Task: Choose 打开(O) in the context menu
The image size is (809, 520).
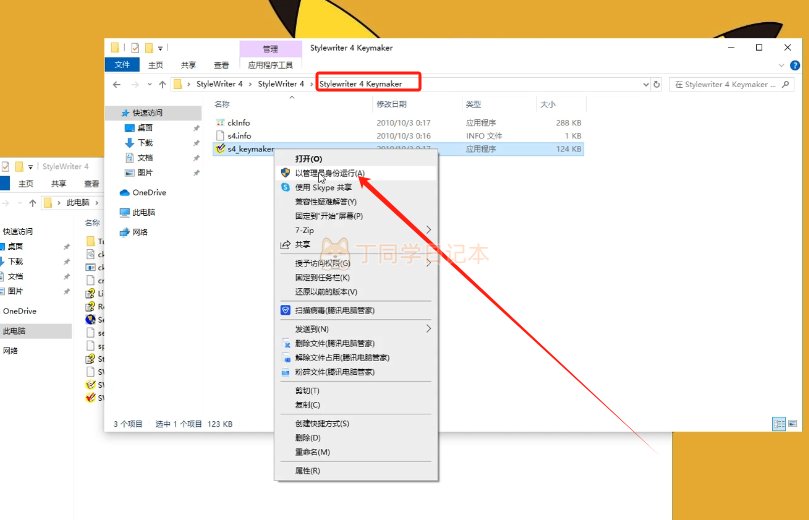Action: point(356,158)
